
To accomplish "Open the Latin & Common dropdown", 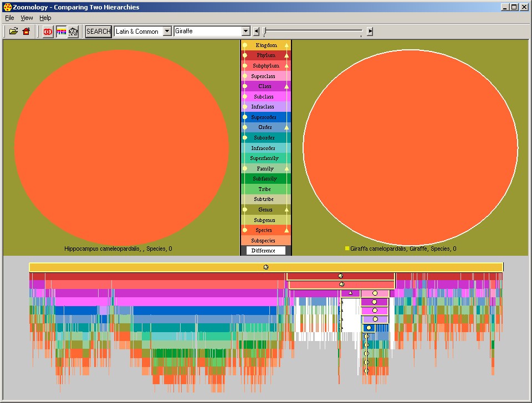I will pyautogui.click(x=167, y=32).
